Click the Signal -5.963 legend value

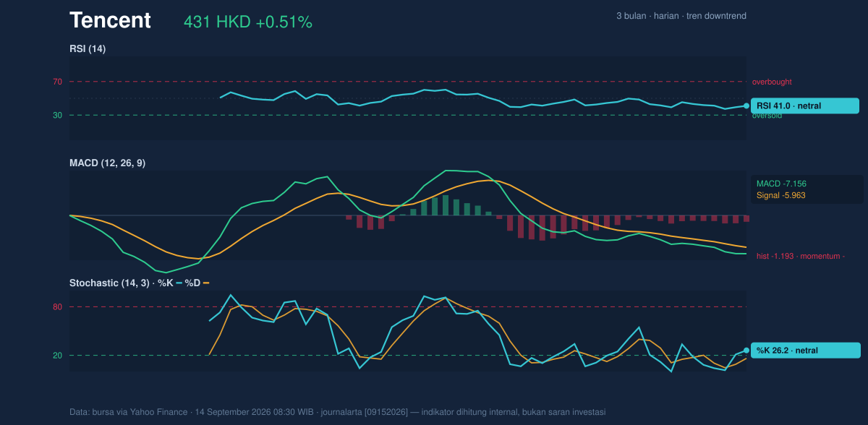point(781,195)
